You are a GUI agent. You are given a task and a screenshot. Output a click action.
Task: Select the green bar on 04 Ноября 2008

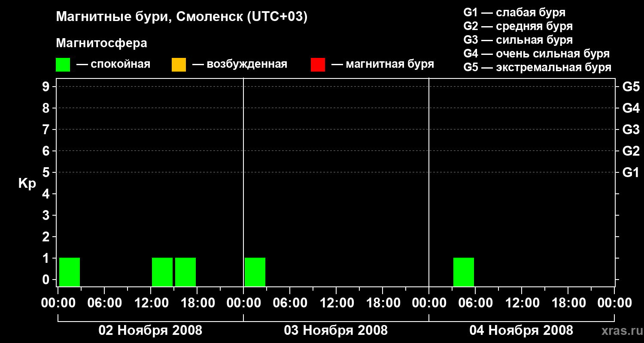click(x=464, y=272)
